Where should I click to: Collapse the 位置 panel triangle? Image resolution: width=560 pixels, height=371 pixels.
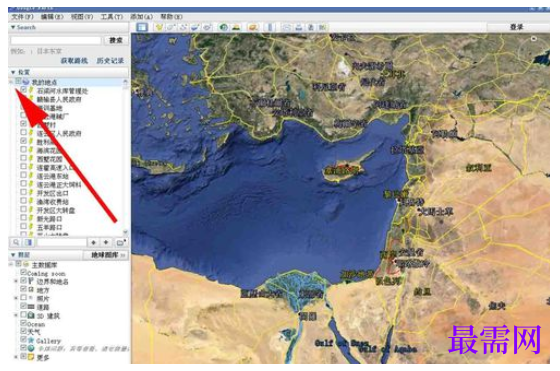point(13,72)
